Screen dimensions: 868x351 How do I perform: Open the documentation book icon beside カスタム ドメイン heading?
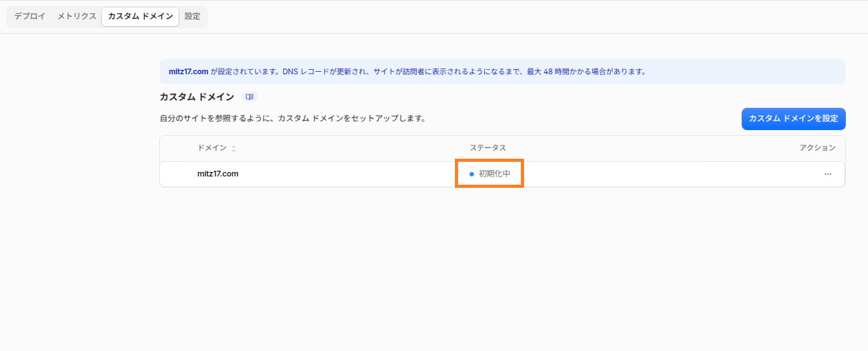(249, 97)
